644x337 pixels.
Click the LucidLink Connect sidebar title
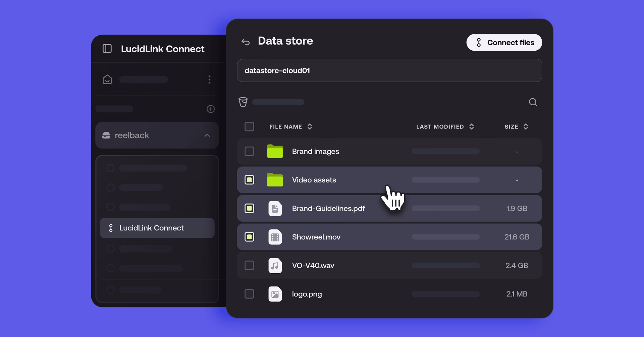[x=163, y=49]
